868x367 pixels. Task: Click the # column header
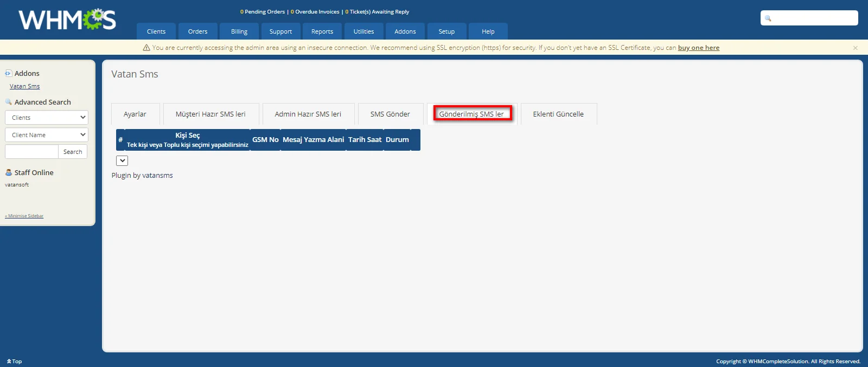click(120, 140)
